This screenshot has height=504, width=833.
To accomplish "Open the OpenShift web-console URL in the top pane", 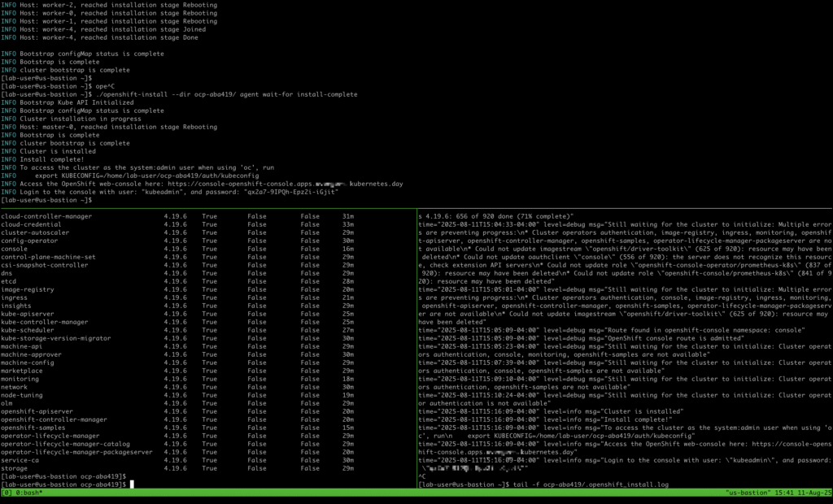I will (x=286, y=184).
